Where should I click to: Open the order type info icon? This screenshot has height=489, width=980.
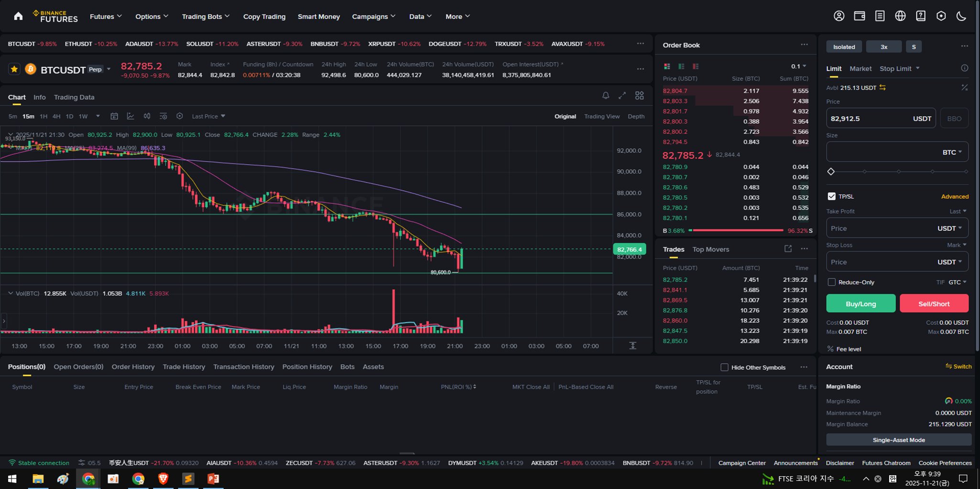click(x=965, y=68)
